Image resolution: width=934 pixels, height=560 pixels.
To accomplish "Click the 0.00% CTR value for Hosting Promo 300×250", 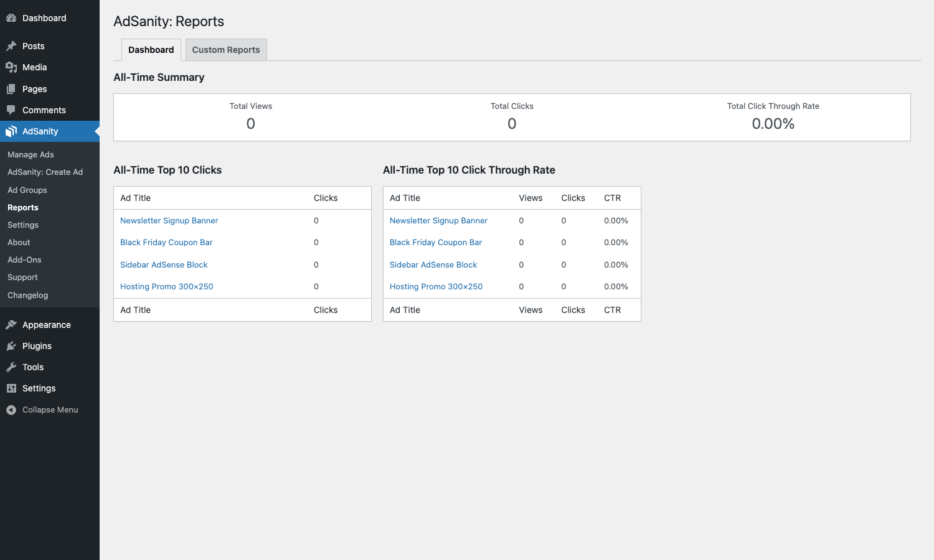I will point(616,286).
